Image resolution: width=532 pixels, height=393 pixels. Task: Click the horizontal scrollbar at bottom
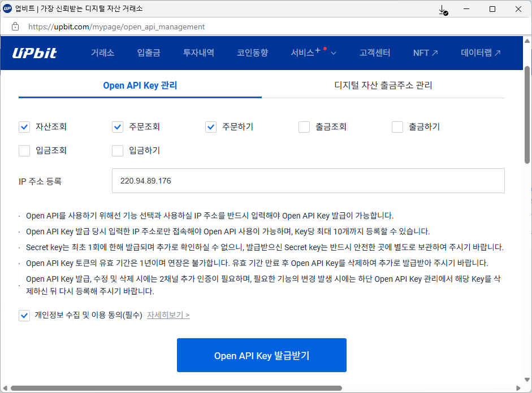[x=175, y=388]
